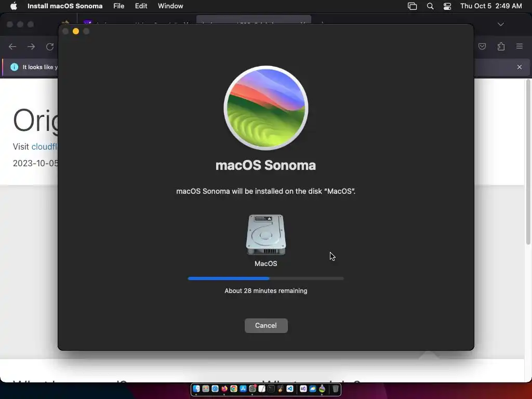
Task: Open Terminal from the Dock
Action: [x=271, y=389]
